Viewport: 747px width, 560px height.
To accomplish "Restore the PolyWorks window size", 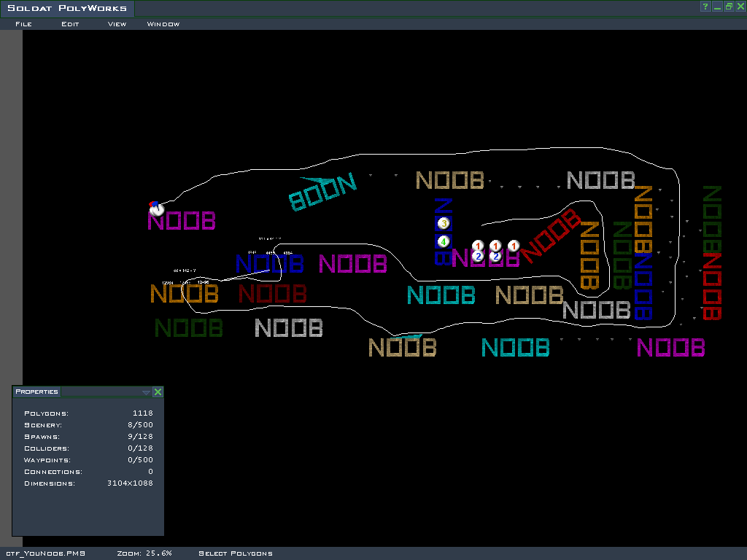I will coord(729,7).
